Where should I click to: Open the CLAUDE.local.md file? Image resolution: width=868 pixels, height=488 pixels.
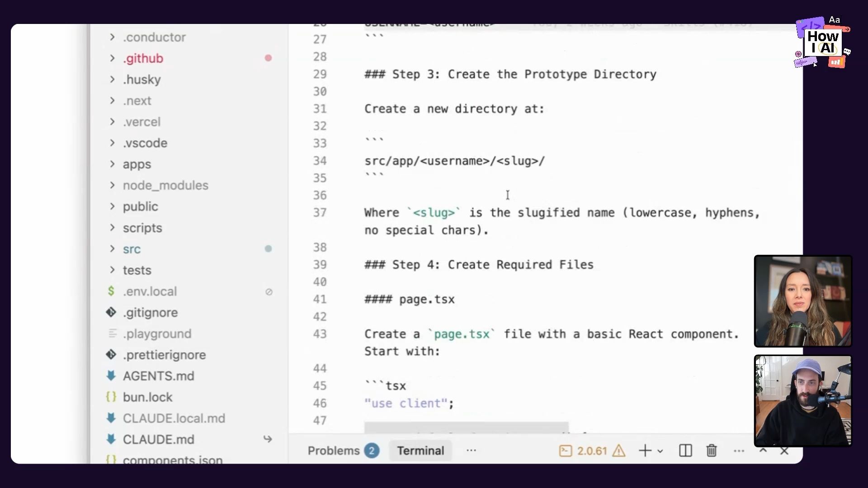pyautogui.click(x=174, y=418)
